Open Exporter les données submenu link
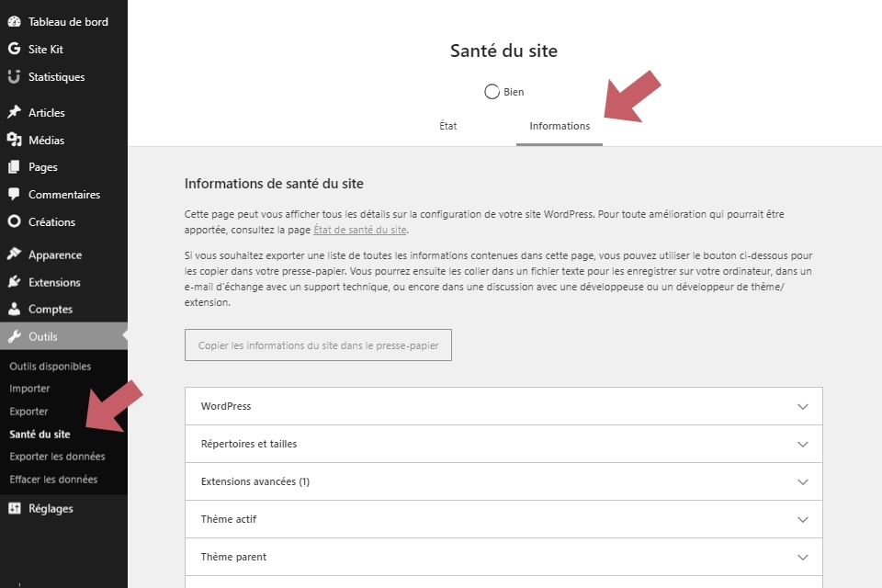 point(57,457)
